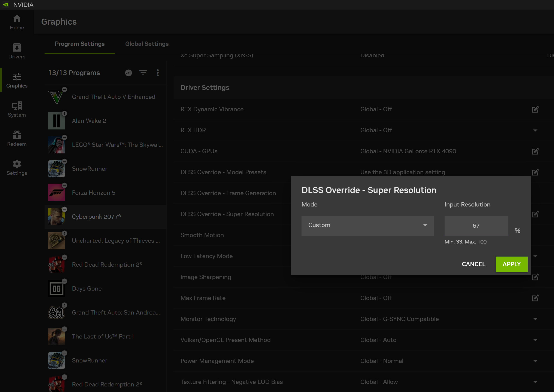Click CANCEL in the dialog

click(x=473, y=264)
